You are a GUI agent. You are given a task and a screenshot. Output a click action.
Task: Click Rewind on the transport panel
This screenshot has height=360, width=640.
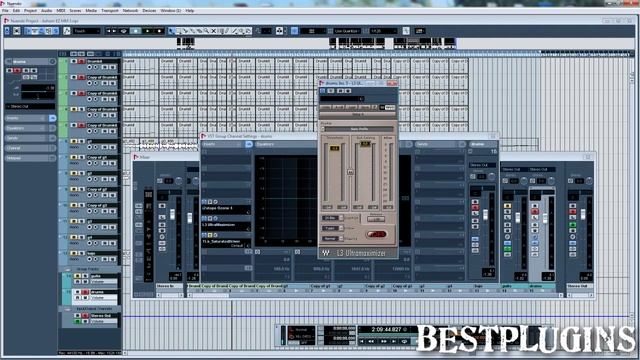[371, 341]
